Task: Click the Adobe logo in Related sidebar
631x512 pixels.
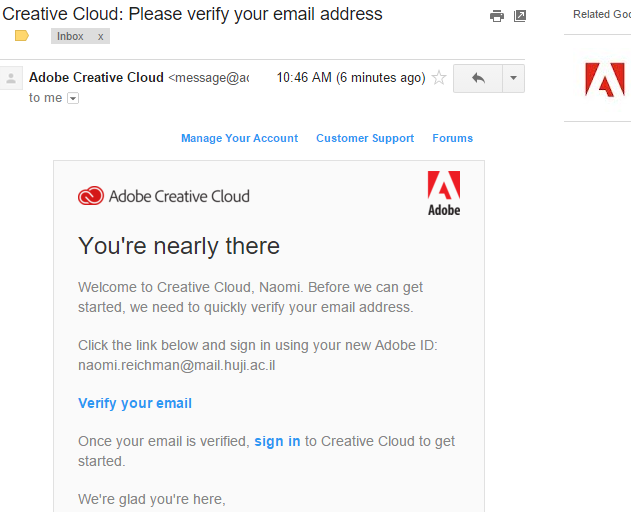Action: click(605, 80)
